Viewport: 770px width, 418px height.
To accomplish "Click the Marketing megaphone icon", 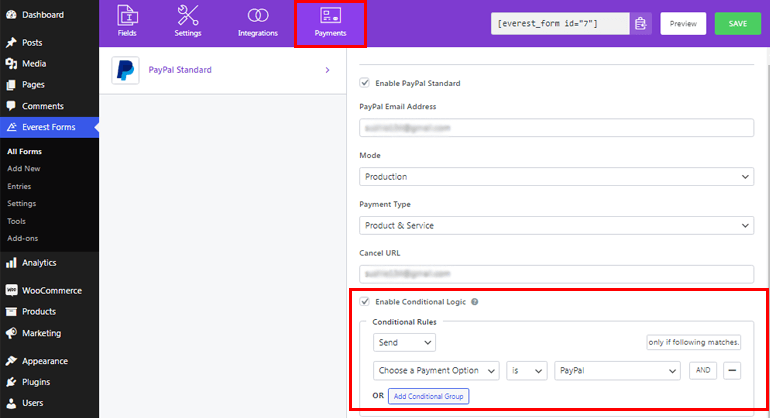I will [11, 333].
